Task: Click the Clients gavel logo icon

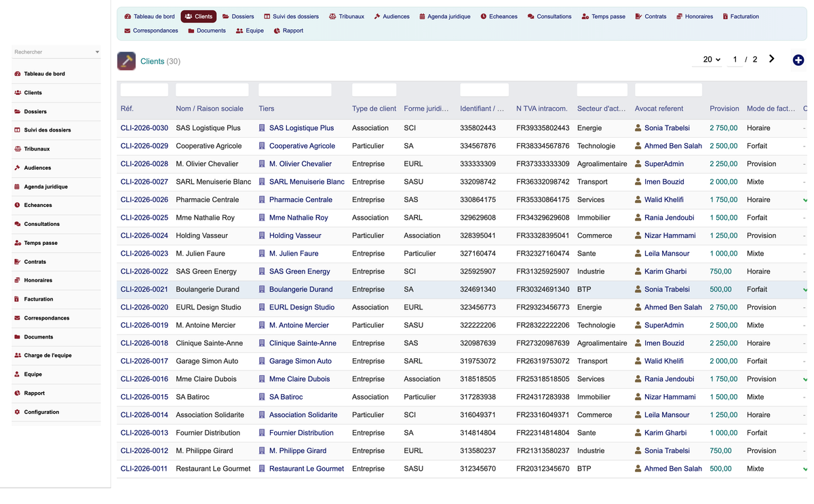Action: tap(126, 61)
